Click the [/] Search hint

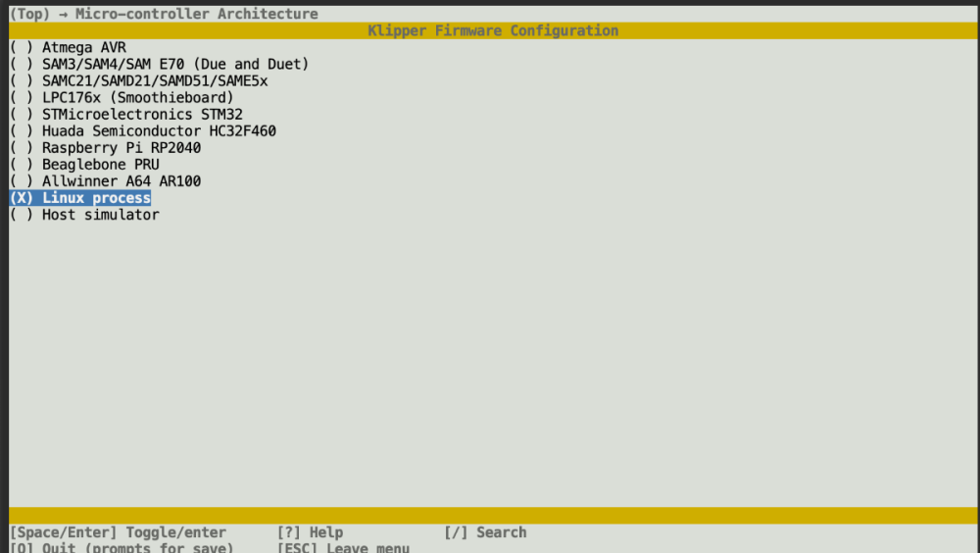(x=486, y=532)
